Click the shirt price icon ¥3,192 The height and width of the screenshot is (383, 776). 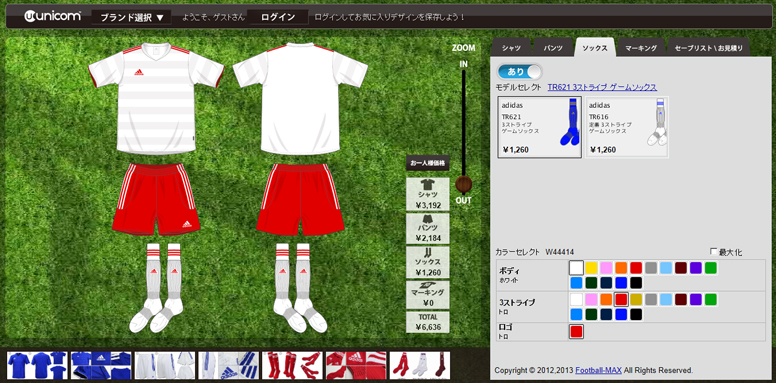[x=428, y=194]
